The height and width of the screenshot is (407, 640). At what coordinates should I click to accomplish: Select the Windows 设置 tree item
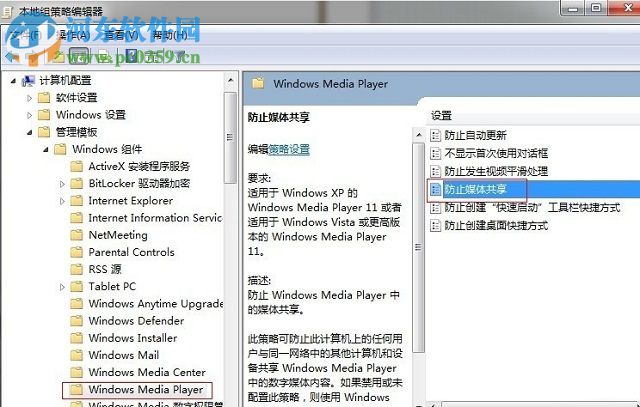click(91, 115)
